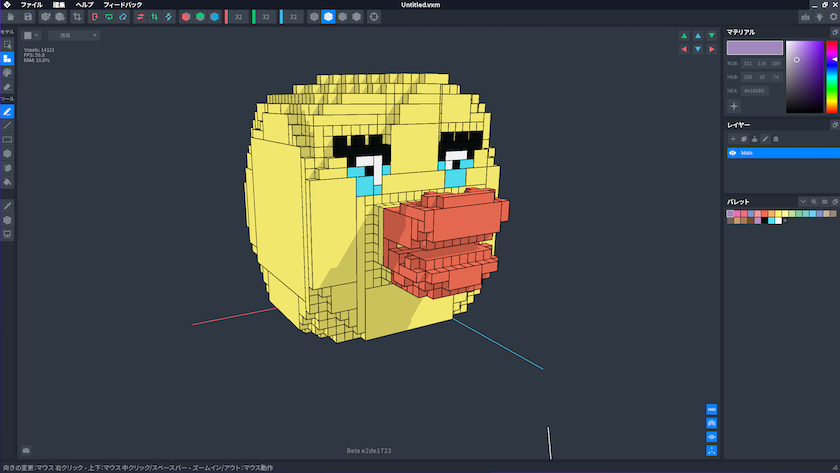Screen dimensions: 840x473
Task: Open the 編集 menu
Action: click(59, 5)
